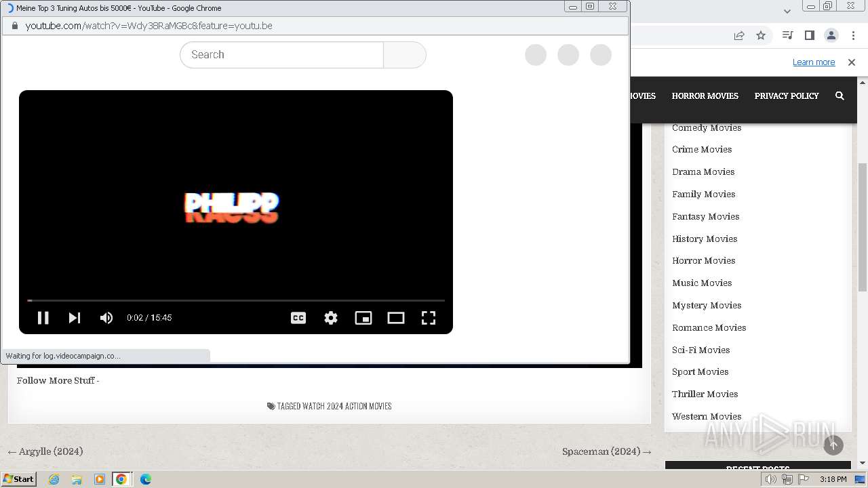This screenshot has height=488, width=868.
Task: Open Family Movies category
Action: click(x=703, y=194)
